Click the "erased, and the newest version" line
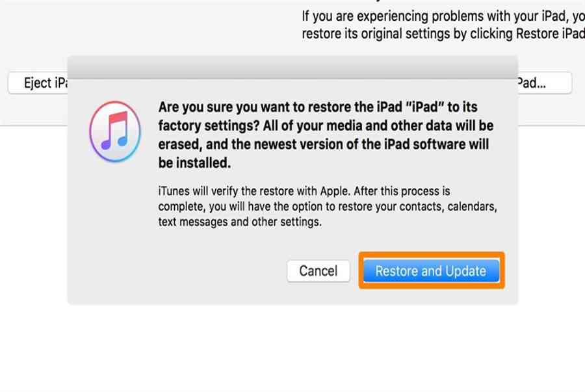The width and height of the screenshot is (585, 392). tap(323, 144)
